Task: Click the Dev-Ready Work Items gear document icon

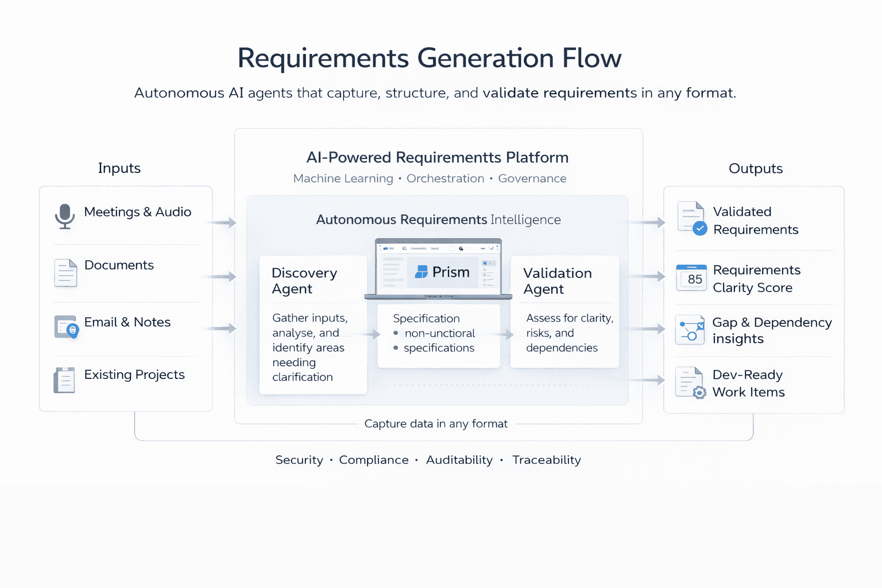Action: (x=691, y=383)
